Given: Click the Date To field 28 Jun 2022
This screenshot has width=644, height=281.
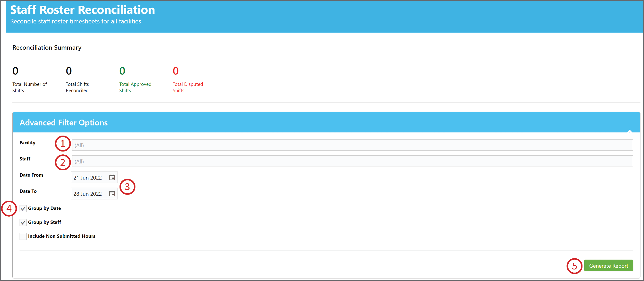Looking at the screenshot, I should (x=94, y=194).
